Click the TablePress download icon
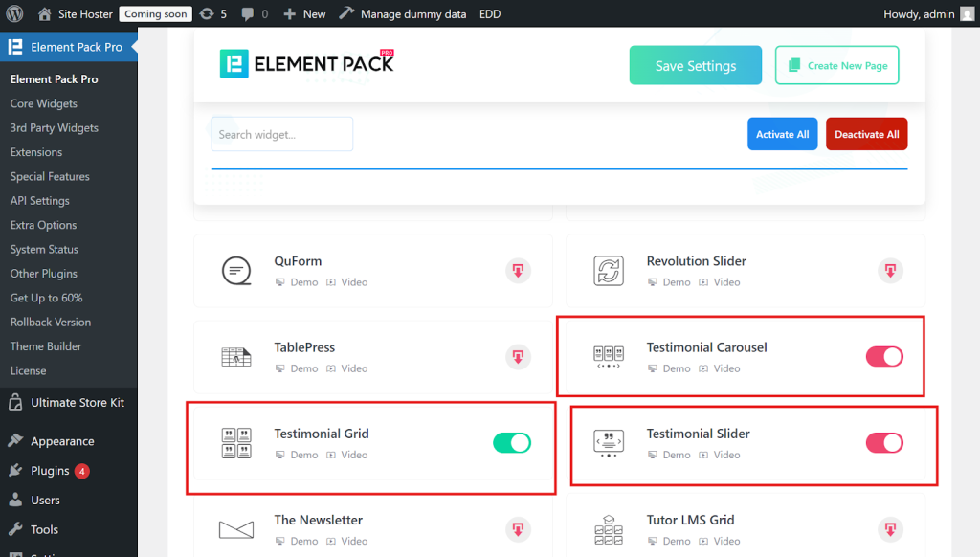The width and height of the screenshot is (980, 557). 518,357
